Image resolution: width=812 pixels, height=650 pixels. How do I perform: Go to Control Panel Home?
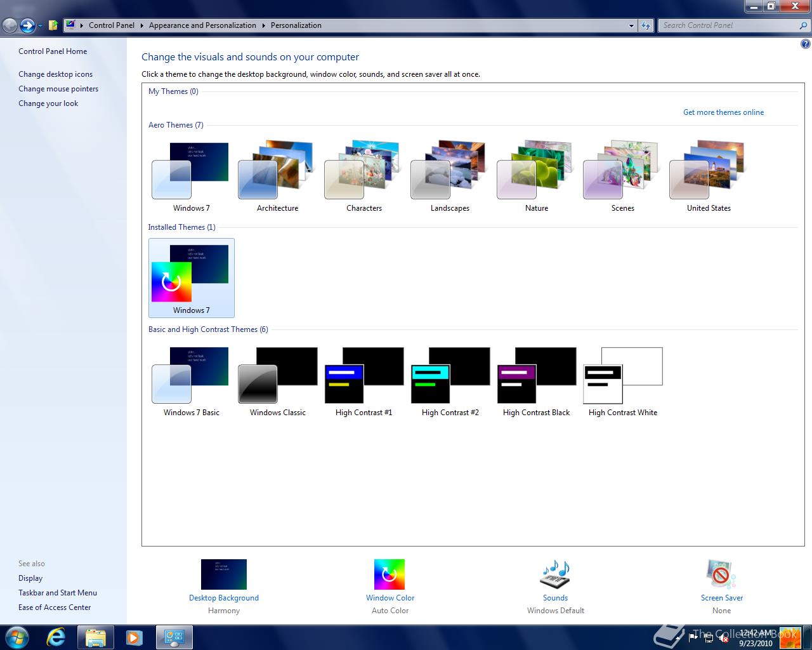pos(53,51)
